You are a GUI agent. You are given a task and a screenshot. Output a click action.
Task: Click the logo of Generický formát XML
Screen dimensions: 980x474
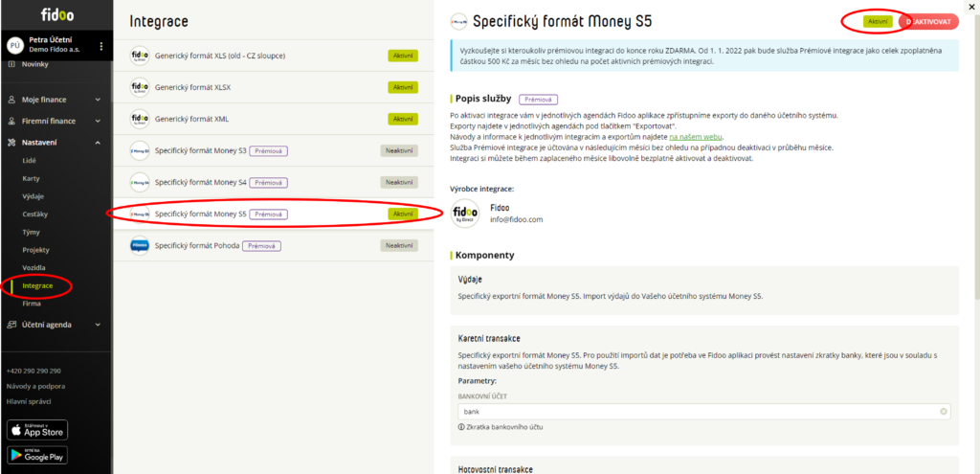(x=140, y=118)
